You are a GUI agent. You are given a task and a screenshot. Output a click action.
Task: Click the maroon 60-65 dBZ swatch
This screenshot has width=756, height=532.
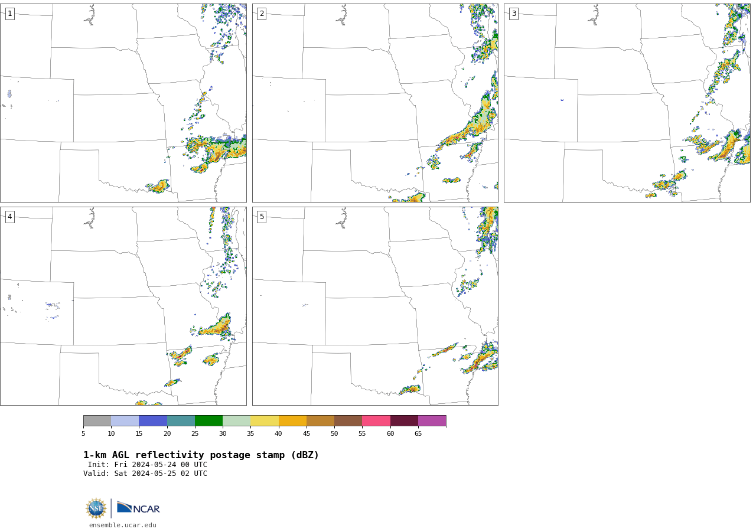[404, 421]
